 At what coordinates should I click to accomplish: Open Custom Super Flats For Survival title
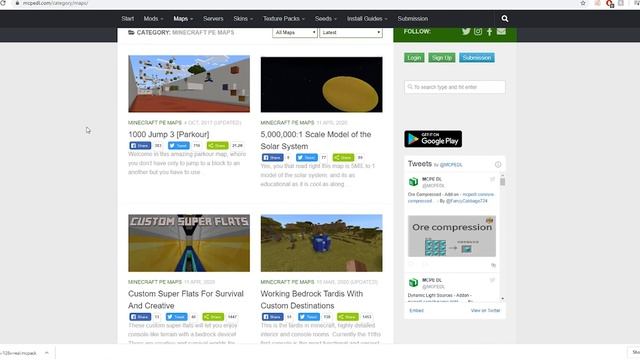pyautogui.click(x=186, y=300)
